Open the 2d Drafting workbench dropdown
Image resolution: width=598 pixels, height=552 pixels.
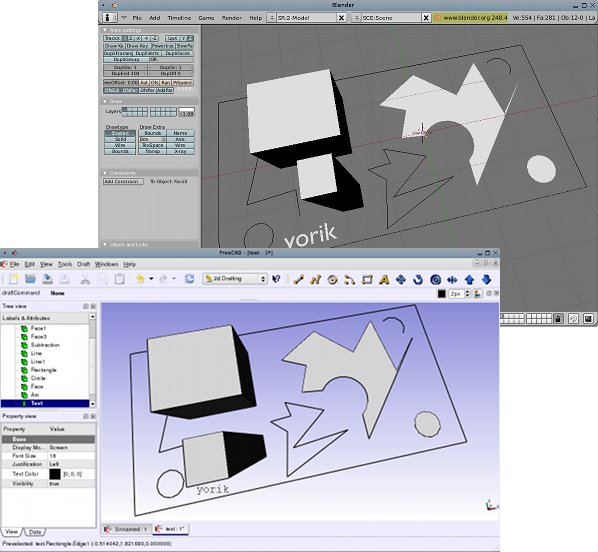[235, 279]
